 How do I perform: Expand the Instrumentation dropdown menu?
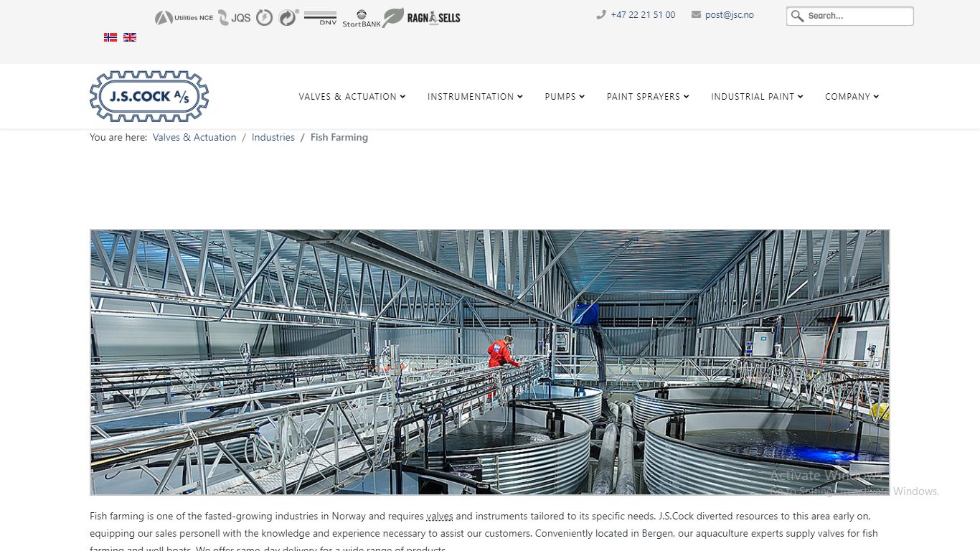pyautogui.click(x=475, y=97)
